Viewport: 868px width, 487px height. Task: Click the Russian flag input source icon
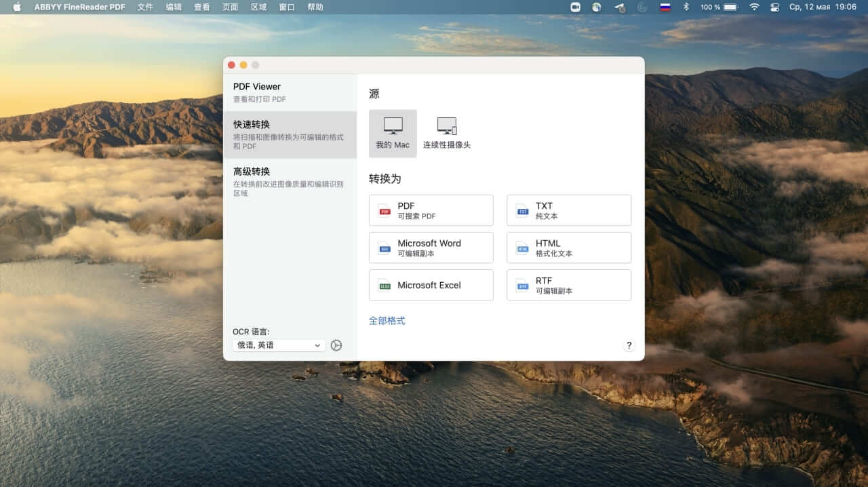tap(665, 7)
